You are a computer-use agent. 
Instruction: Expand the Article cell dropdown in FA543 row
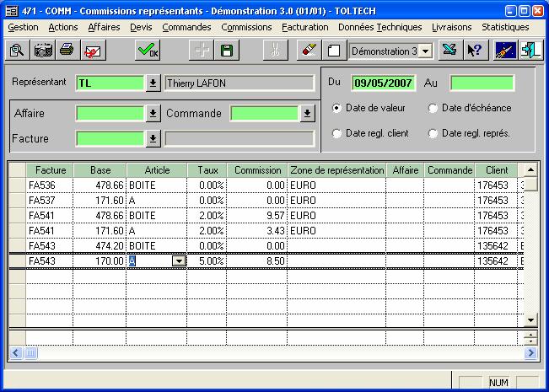pyautogui.click(x=178, y=261)
